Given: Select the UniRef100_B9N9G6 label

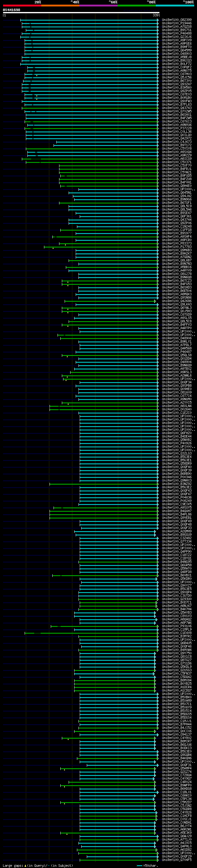Looking at the screenshot, I should tap(177, 200).
